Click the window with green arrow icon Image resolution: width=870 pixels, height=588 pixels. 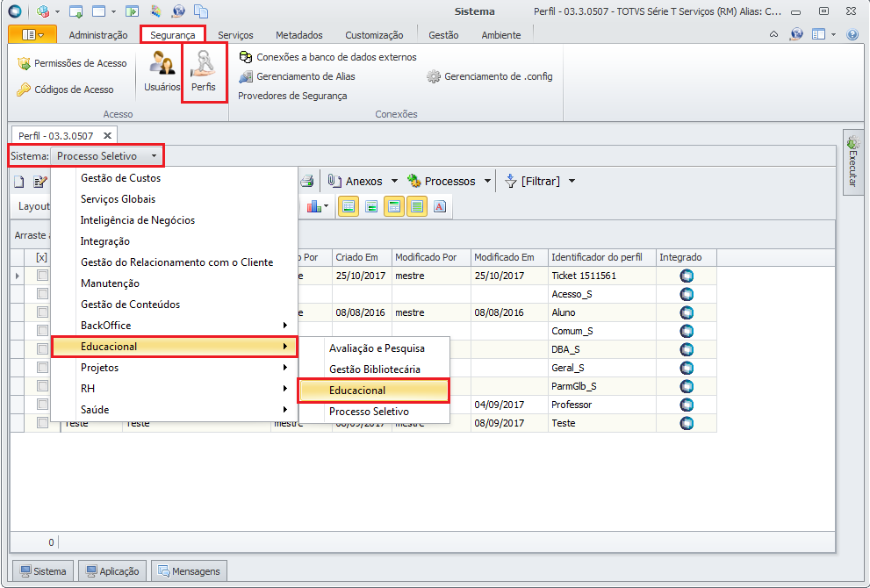(x=75, y=11)
